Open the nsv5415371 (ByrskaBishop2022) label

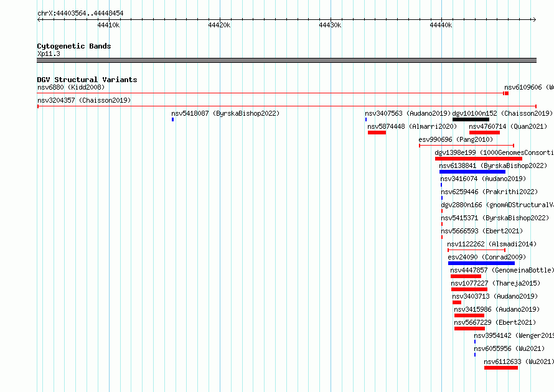[x=495, y=218]
